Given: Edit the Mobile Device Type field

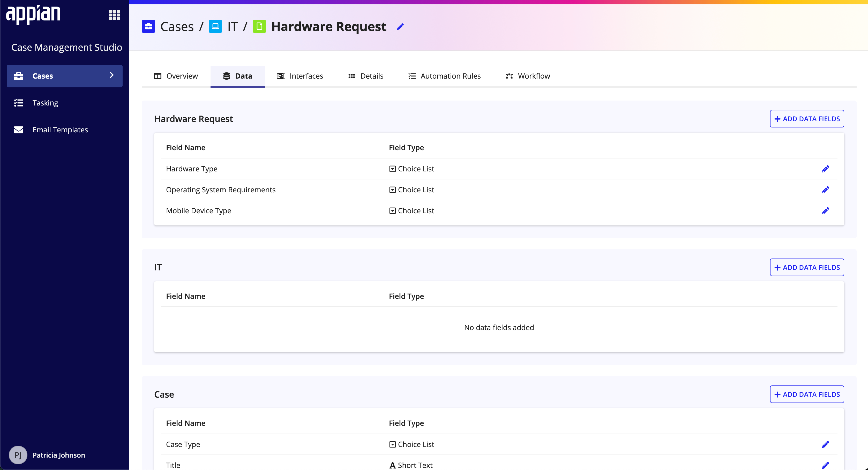Looking at the screenshot, I should point(825,211).
